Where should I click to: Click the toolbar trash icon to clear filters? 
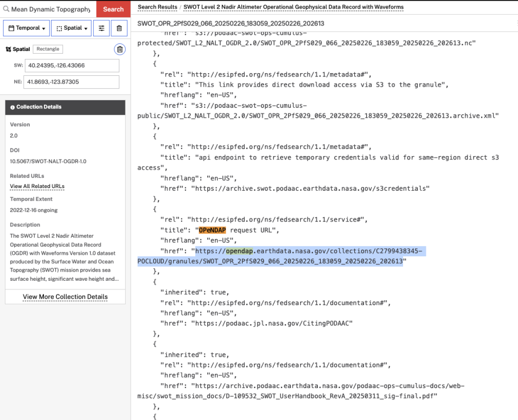point(119,28)
